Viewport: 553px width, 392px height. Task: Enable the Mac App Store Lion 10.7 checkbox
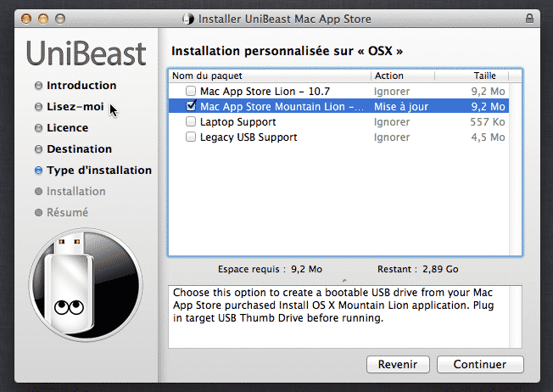pos(191,91)
